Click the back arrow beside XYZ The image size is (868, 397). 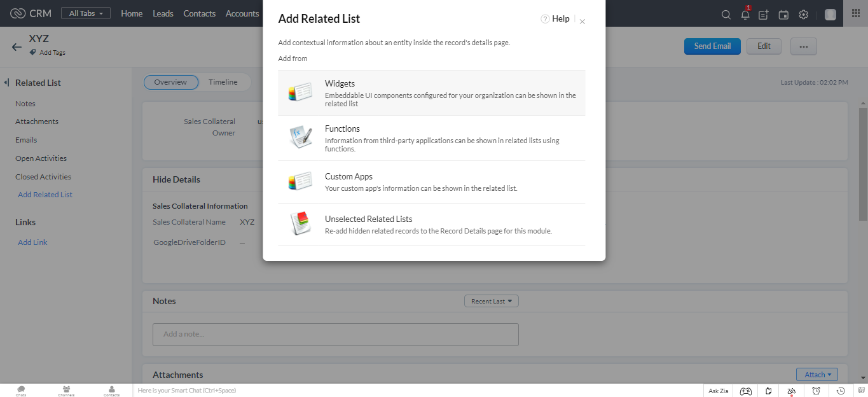pos(17,46)
